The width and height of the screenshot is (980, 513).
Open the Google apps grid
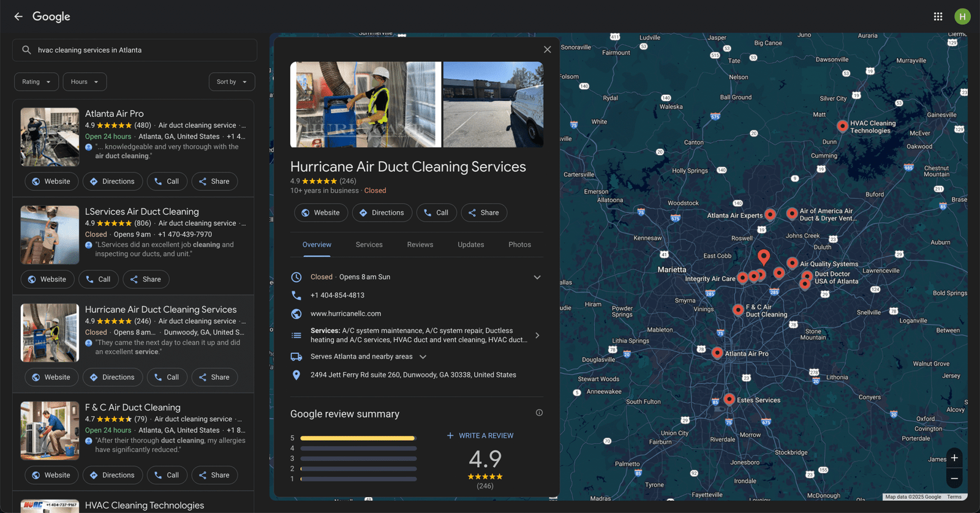point(938,17)
